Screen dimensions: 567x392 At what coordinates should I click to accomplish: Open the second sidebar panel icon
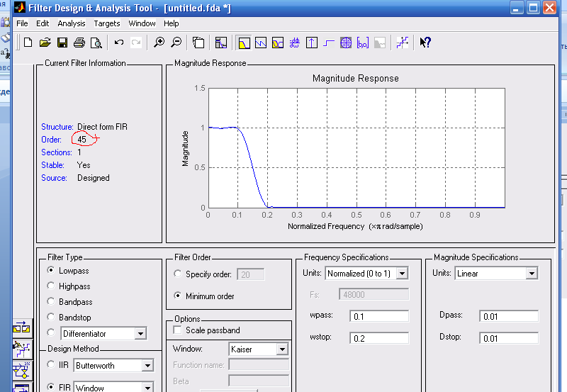point(22,349)
